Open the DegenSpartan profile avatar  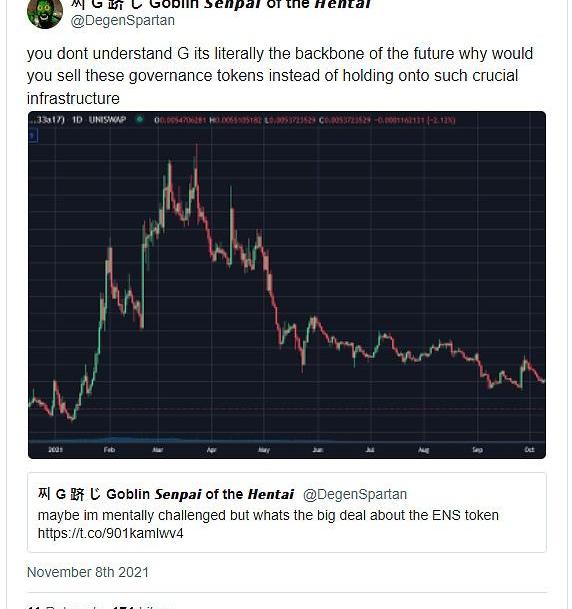point(45,13)
